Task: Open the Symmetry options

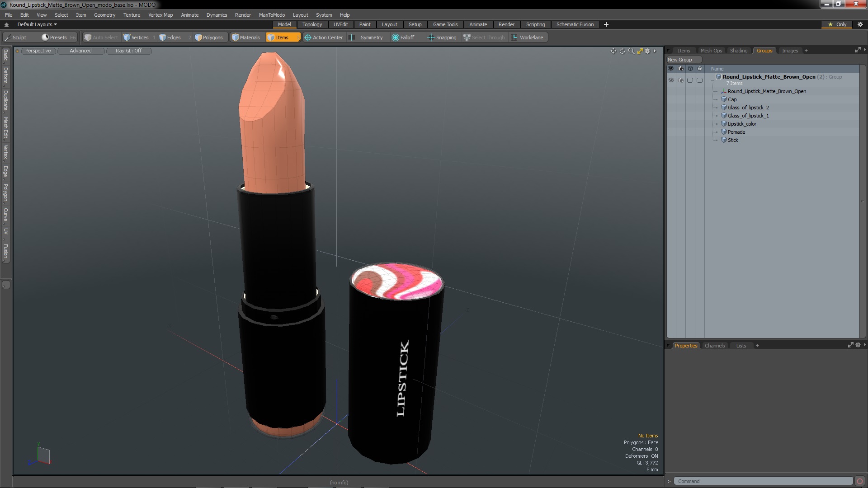Action: pos(367,38)
